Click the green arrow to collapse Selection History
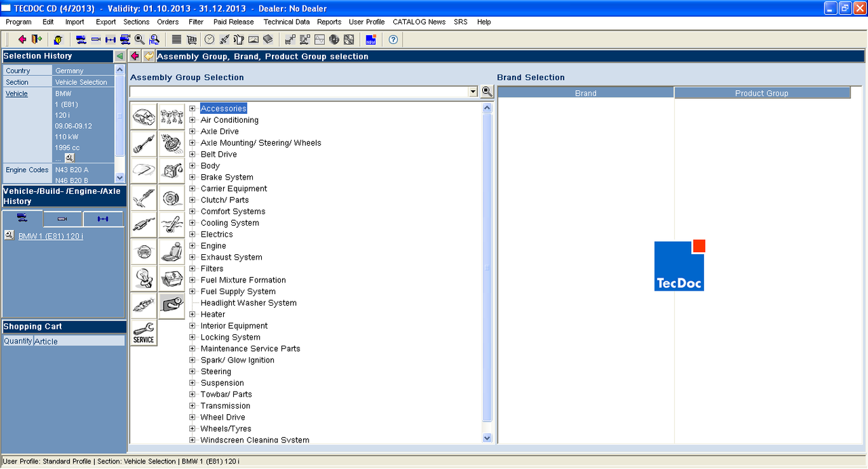 pos(119,56)
